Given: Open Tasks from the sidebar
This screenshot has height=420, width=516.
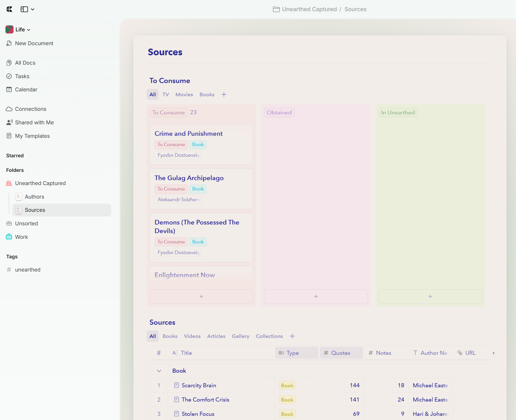Looking at the screenshot, I should [x=22, y=76].
